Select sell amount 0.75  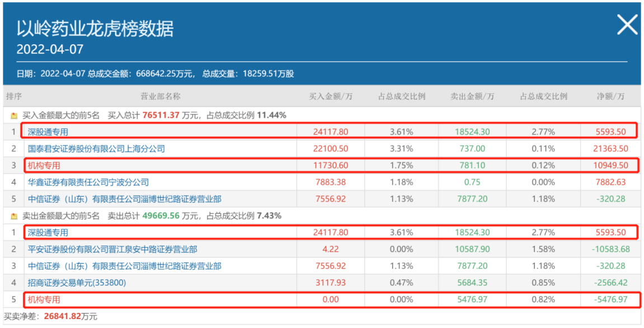(x=472, y=182)
